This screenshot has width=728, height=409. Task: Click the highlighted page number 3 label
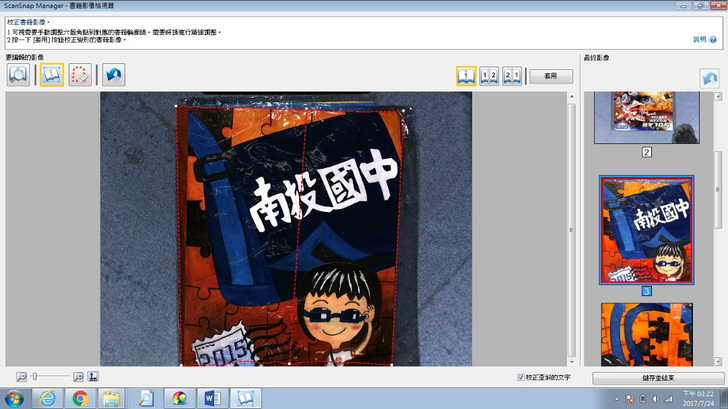[x=647, y=291]
